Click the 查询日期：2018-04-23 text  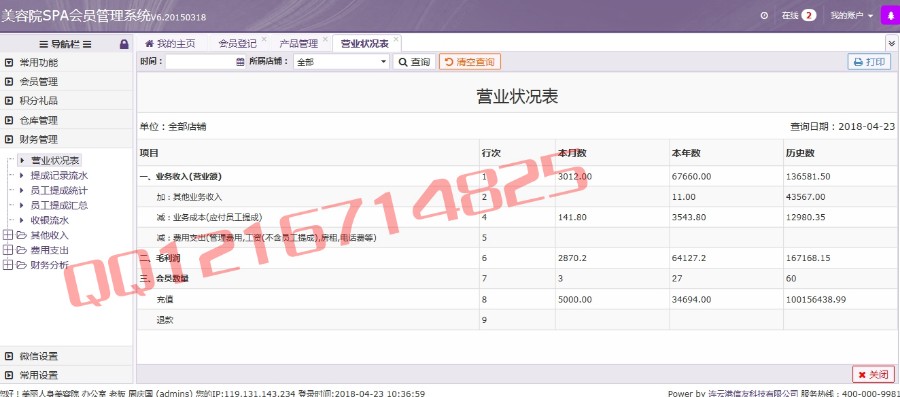pyautogui.click(x=843, y=127)
